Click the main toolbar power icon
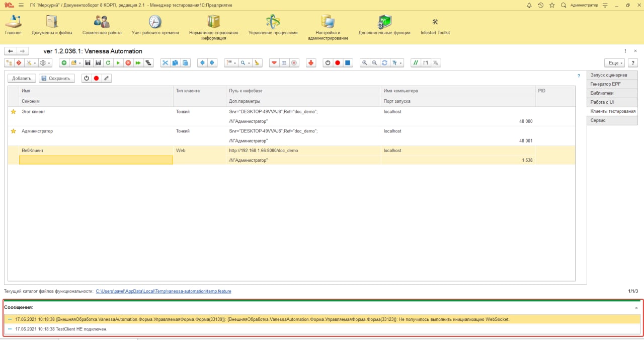The height and width of the screenshot is (340, 644). point(328,63)
